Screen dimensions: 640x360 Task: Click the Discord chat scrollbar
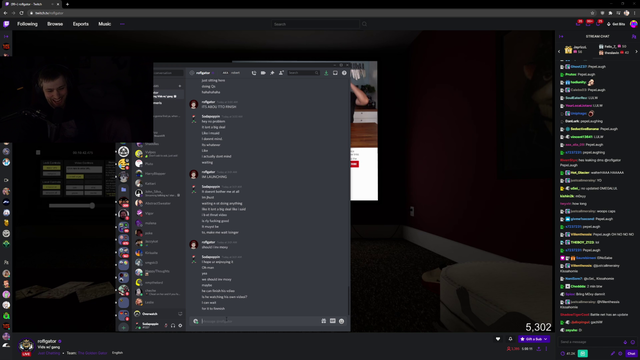(349, 300)
